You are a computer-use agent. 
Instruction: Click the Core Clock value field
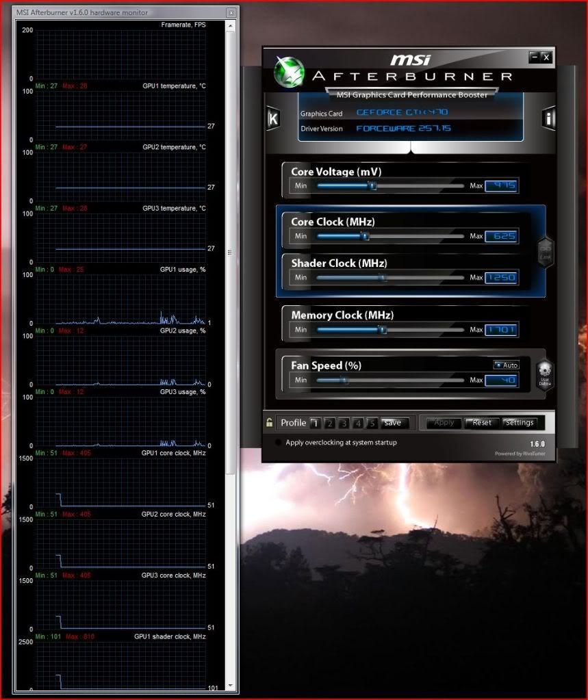(x=501, y=236)
